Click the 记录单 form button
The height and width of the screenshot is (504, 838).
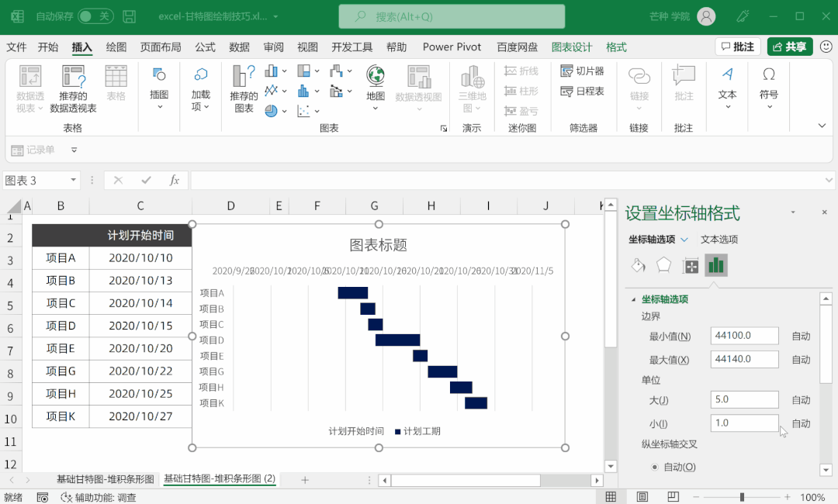click(33, 150)
